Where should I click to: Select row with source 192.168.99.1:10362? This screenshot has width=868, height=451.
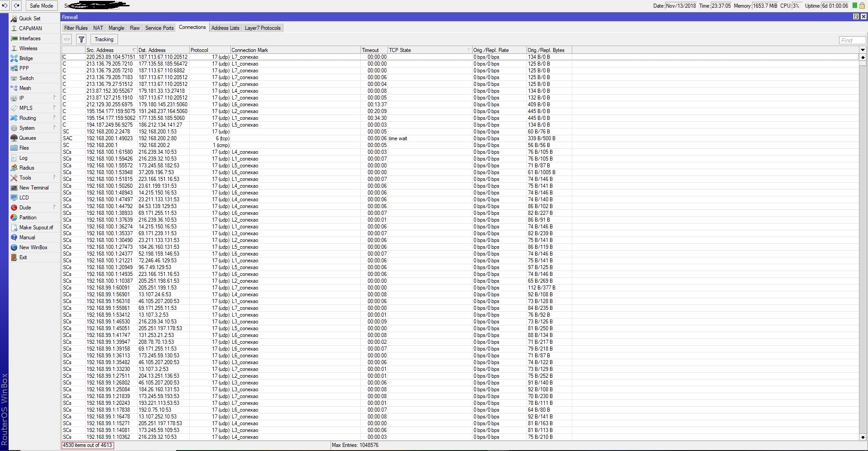coord(460,437)
